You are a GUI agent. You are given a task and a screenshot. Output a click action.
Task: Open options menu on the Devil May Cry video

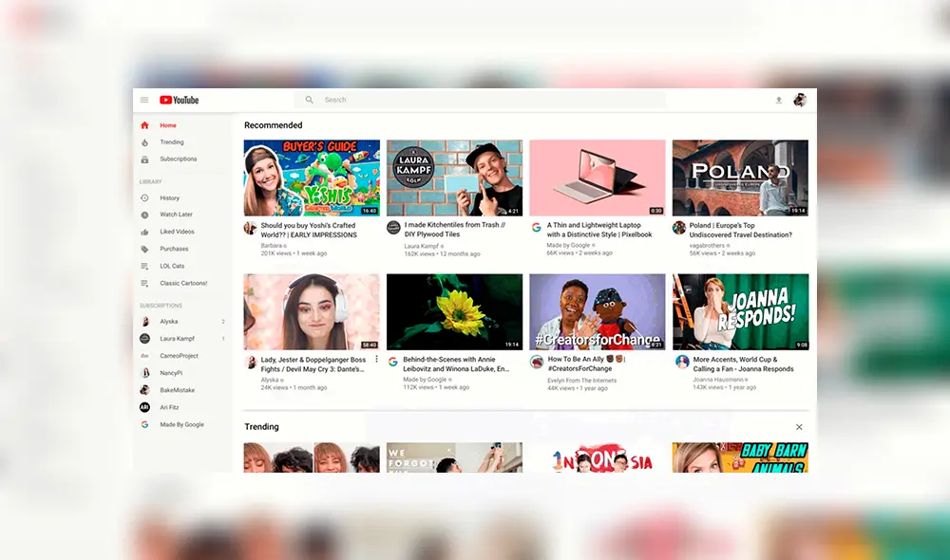[377, 359]
